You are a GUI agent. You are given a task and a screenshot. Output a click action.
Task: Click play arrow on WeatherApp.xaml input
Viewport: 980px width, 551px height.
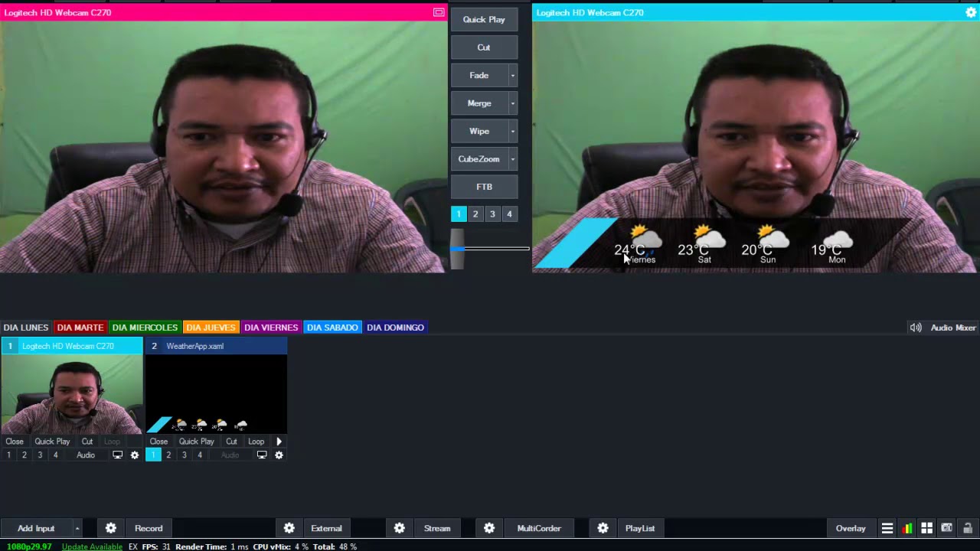coord(279,442)
